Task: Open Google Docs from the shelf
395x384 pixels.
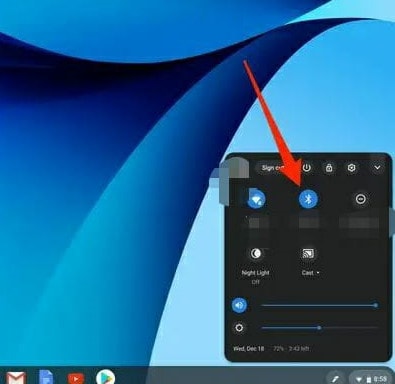Action: (46, 377)
